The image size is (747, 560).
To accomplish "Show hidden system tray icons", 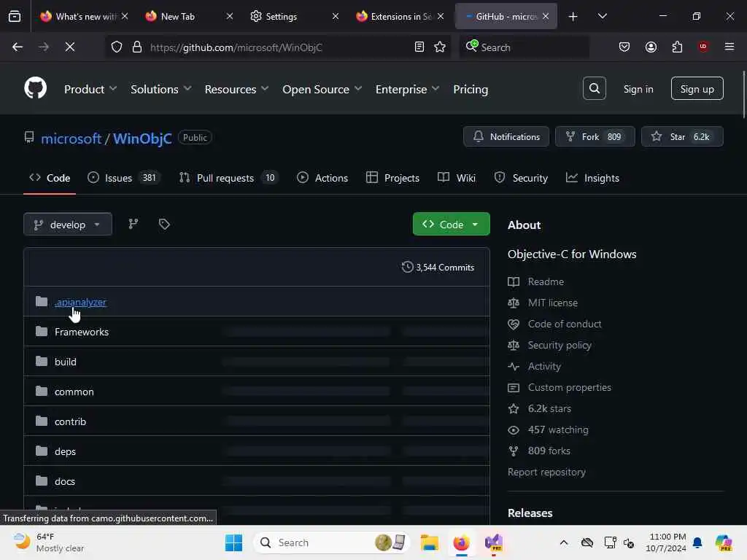I will 564,542.
